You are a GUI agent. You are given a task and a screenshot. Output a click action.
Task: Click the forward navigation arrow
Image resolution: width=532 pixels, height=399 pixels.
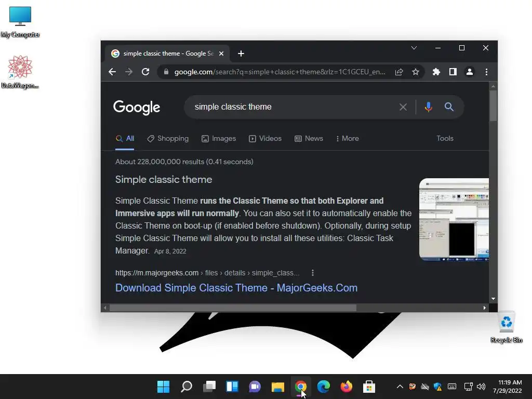coord(129,72)
